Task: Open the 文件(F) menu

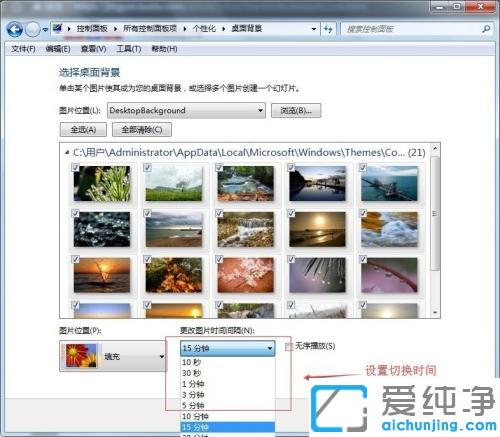Action: click(23, 49)
